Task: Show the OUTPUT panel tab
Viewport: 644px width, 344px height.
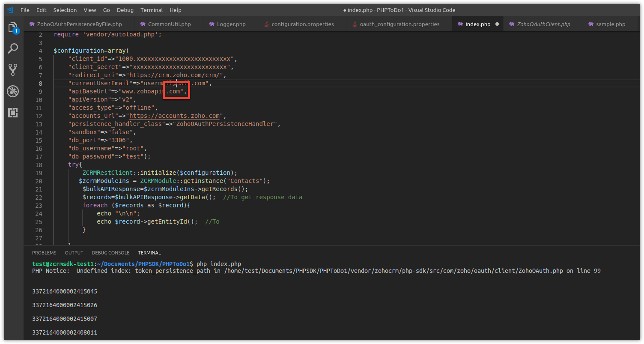Action: pyautogui.click(x=74, y=253)
